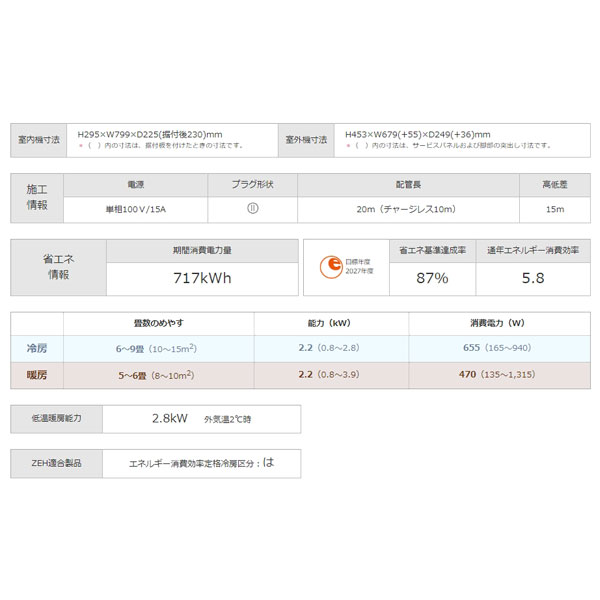Viewport: 600px width, 600px height.
Task: Click the 20m (チャージレス10m) cell
Action: point(407,209)
